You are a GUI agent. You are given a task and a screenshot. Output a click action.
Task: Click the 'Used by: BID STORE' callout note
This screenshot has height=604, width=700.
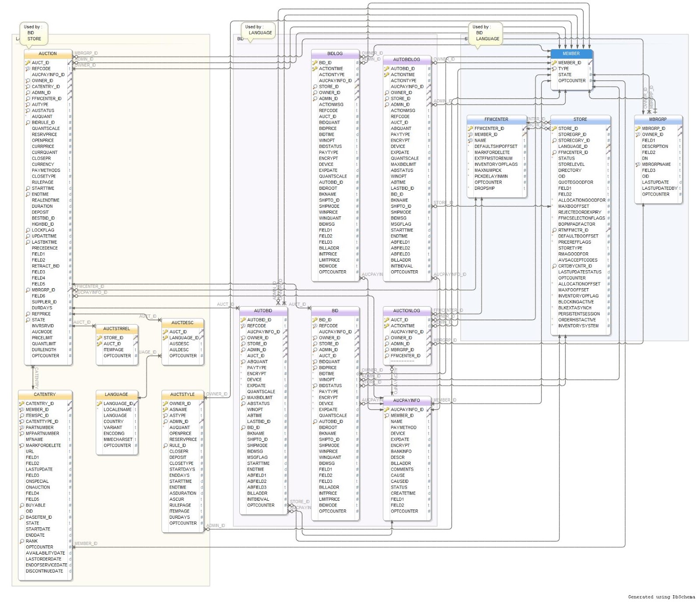[x=34, y=34]
